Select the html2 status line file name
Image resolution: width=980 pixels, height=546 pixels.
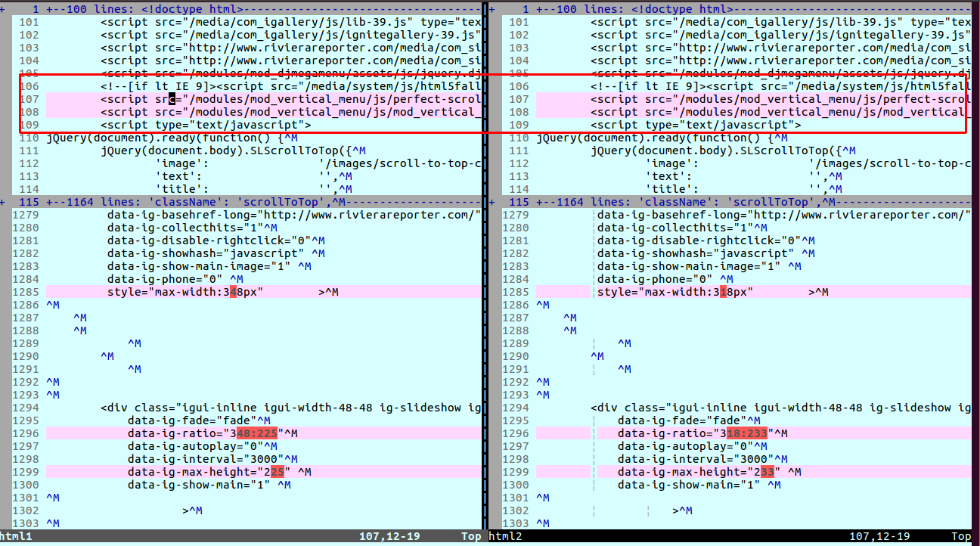(506, 536)
